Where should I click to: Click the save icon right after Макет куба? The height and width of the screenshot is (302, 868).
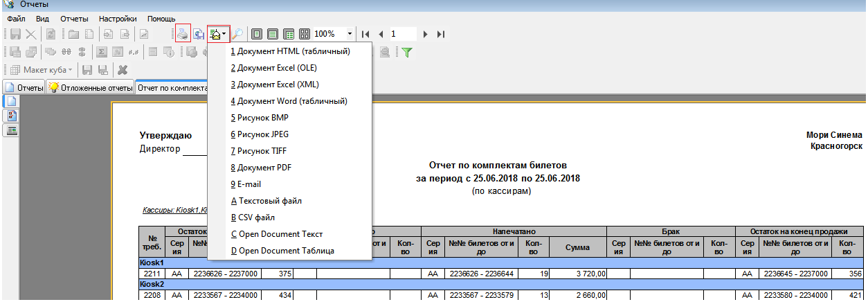[87, 69]
